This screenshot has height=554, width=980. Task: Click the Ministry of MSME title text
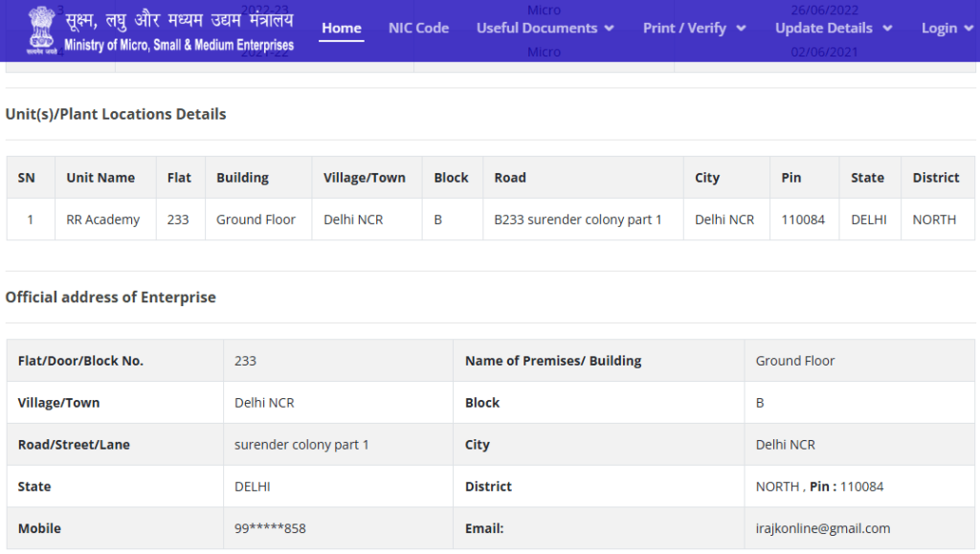point(179,31)
